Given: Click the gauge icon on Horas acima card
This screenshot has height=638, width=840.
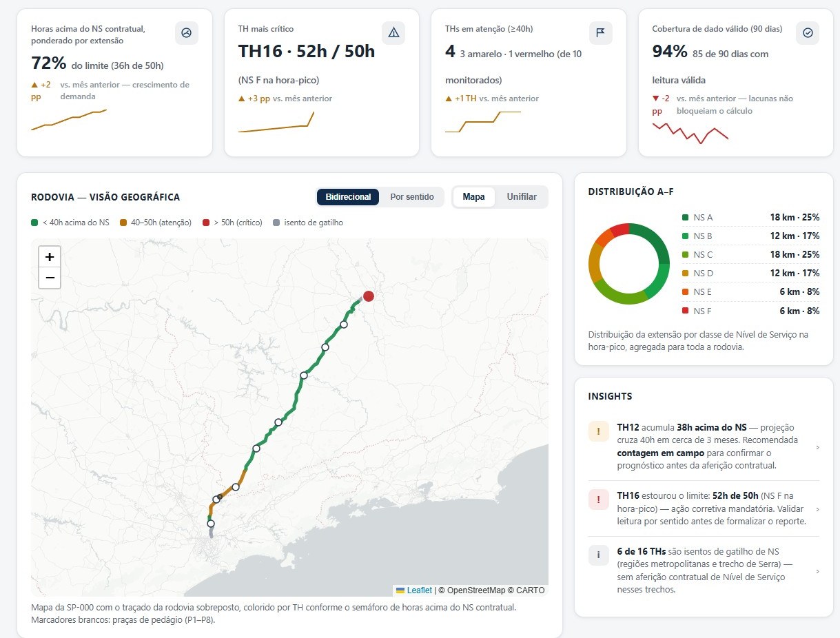Looking at the screenshot, I should pyautogui.click(x=186, y=32).
